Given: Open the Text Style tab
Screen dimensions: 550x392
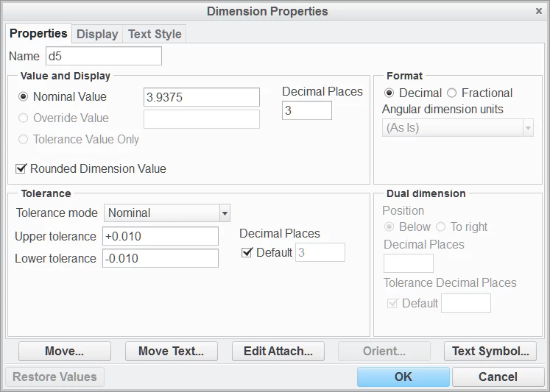Looking at the screenshot, I should pyautogui.click(x=155, y=35).
